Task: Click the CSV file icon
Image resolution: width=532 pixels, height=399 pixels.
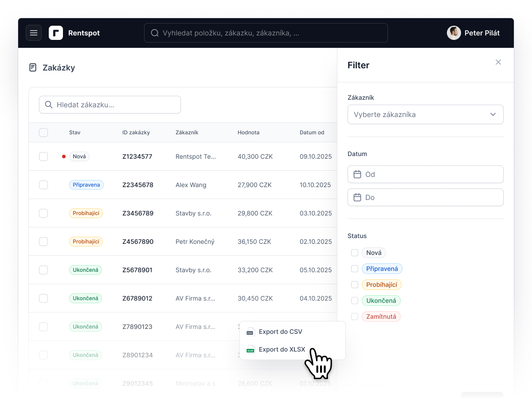Action: pos(250,332)
